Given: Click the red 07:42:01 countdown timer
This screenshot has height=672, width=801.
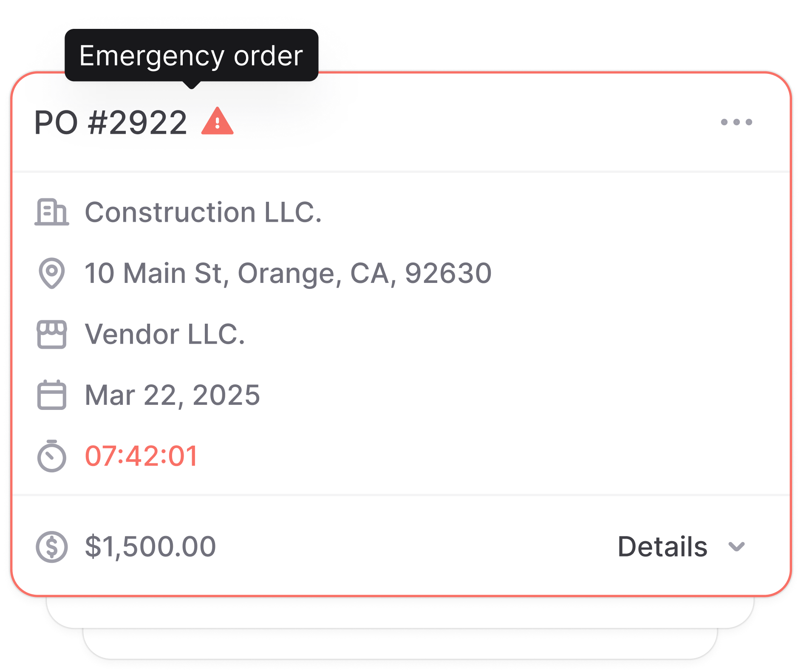Looking at the screenshot, I should tap(142, 456).
